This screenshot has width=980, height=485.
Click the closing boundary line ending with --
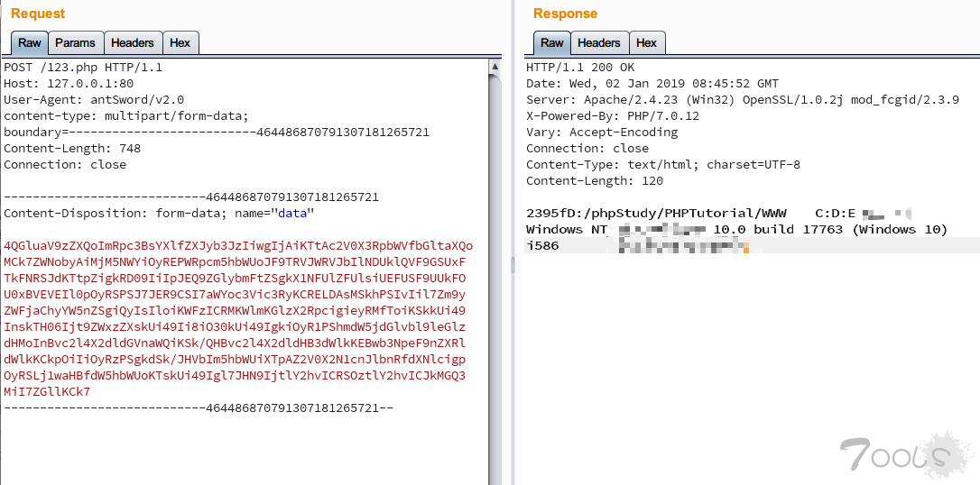[x=199, y=408]
